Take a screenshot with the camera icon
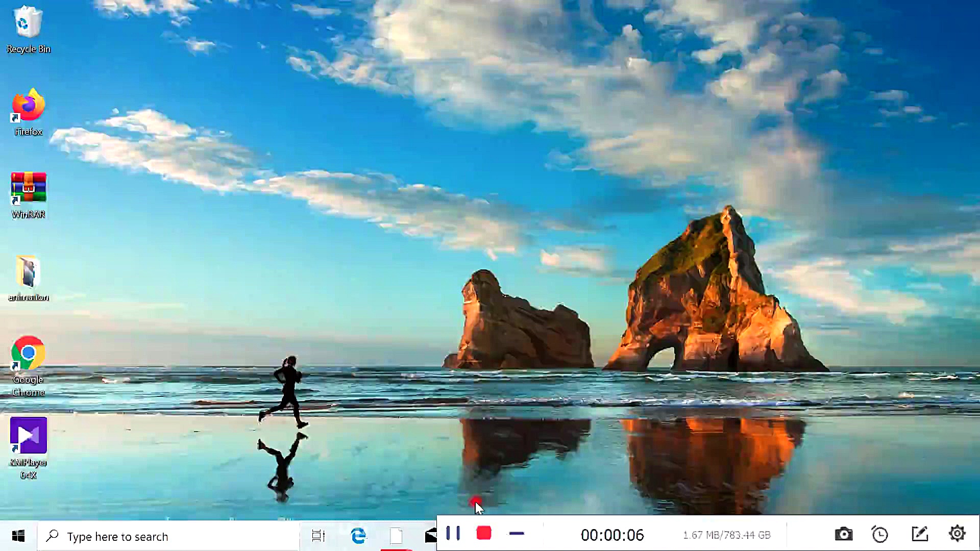The height and width of the screenshot is (551, 980). (x=843, y=534)
